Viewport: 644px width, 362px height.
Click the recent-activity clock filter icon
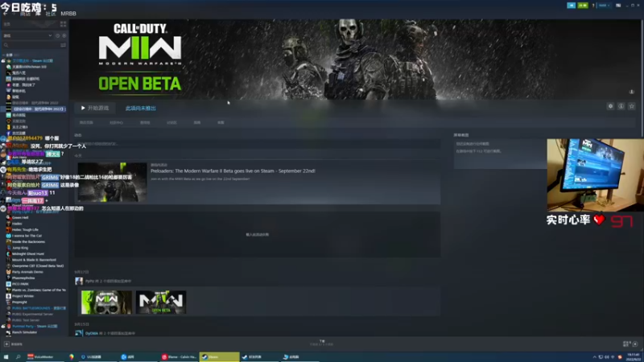(x=57, y=35)
